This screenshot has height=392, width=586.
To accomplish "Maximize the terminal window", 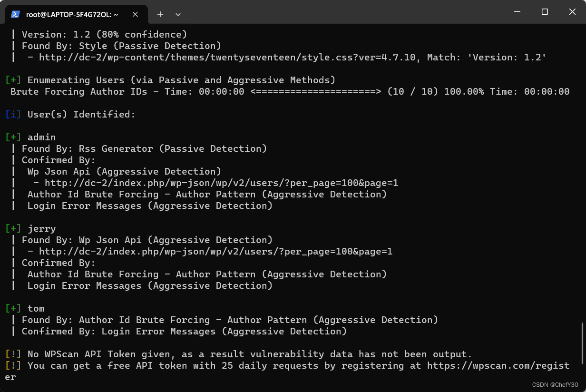I will 545,11.
